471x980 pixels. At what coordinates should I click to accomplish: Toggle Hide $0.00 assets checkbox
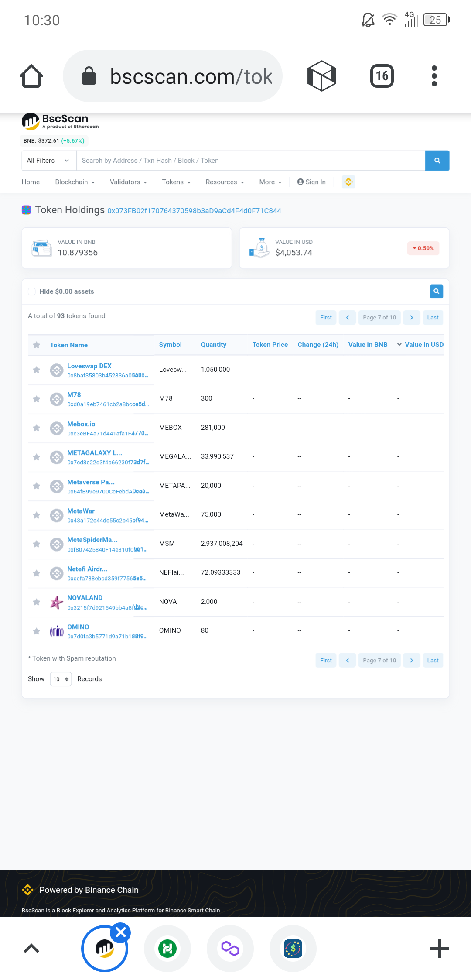[x=32, y=291]
